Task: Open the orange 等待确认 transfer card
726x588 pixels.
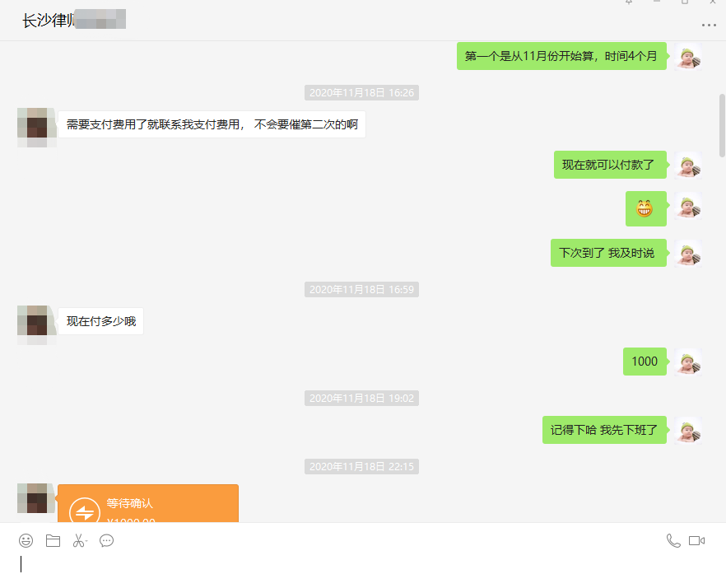Action: pos(148,504)
